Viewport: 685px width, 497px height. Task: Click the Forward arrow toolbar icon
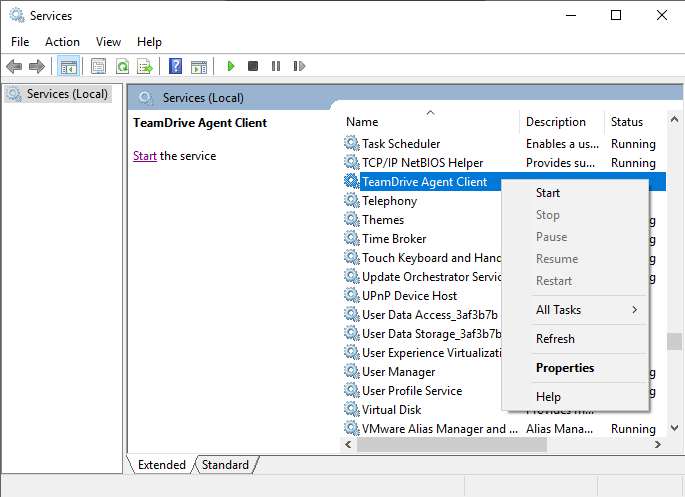pyautogui.click(x=37, y=66)
